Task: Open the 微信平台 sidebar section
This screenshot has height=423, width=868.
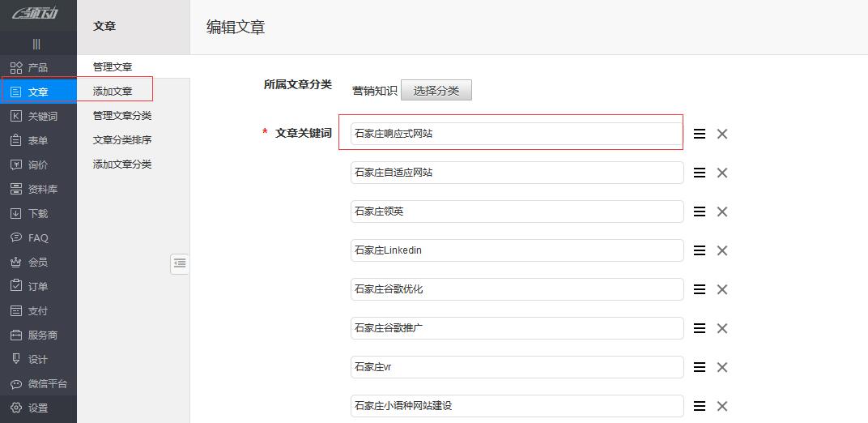Action: pos(38,384)
